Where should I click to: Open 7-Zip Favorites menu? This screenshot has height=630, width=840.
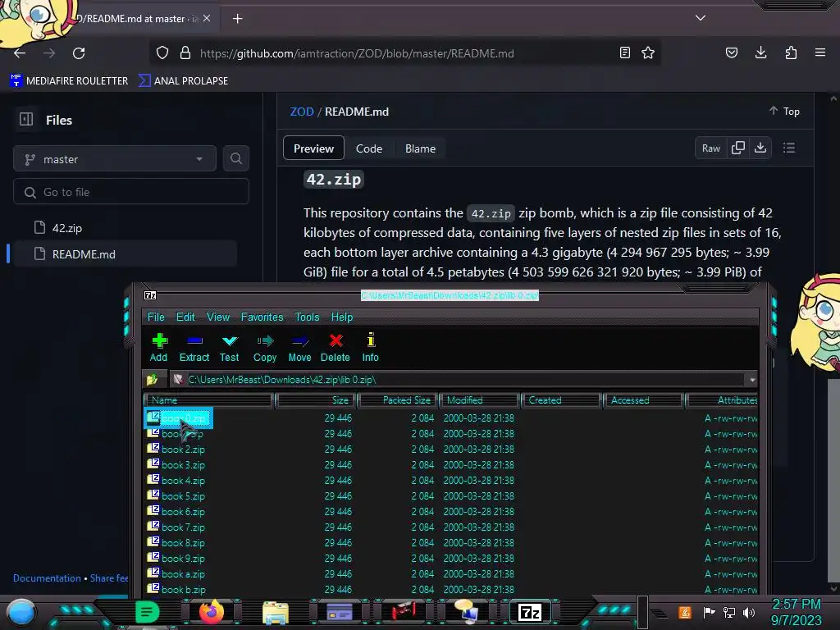[262, 317]
